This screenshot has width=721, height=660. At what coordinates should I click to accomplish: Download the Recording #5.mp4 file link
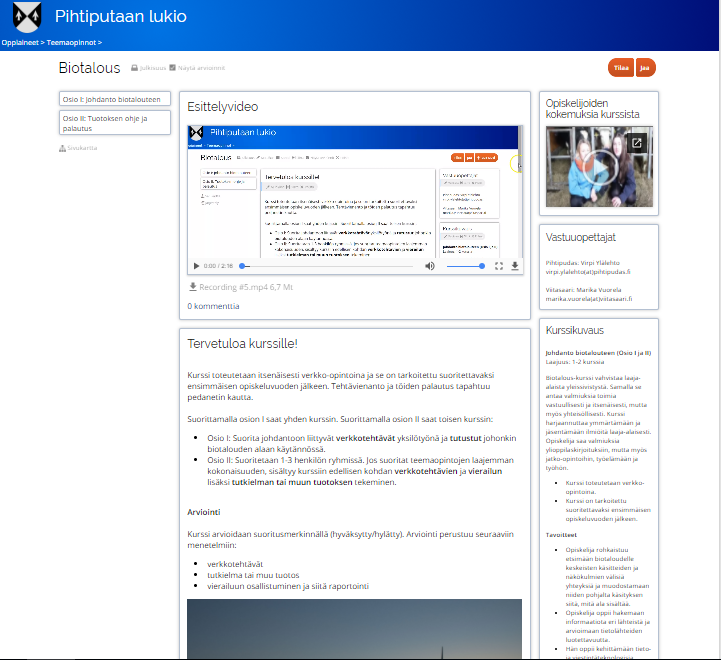245,287
